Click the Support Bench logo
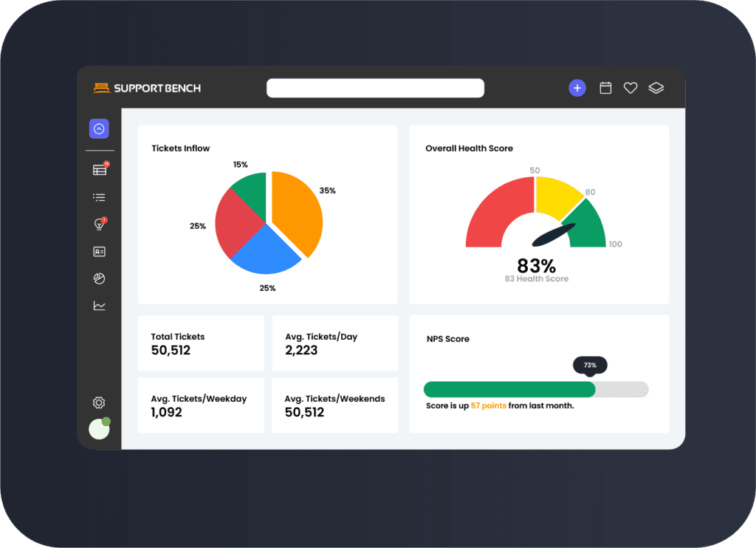Screen dimensions: 756x548 coord(148,88)
